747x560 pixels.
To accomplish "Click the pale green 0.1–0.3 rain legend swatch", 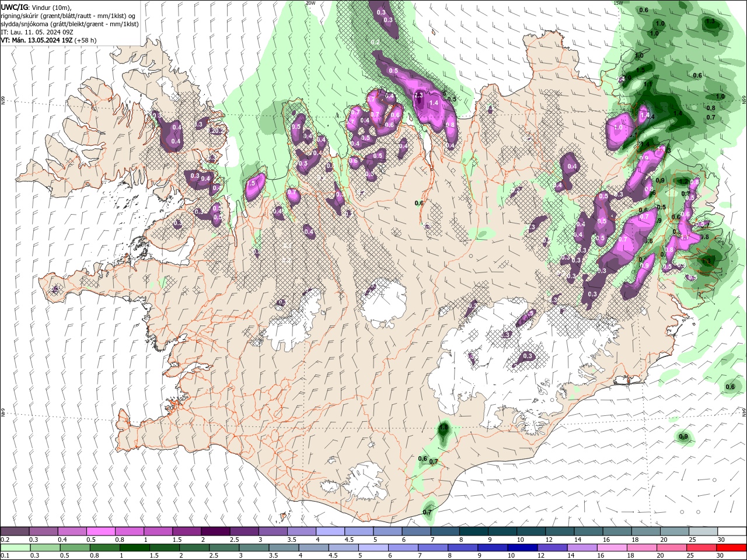I will (15, 548).
